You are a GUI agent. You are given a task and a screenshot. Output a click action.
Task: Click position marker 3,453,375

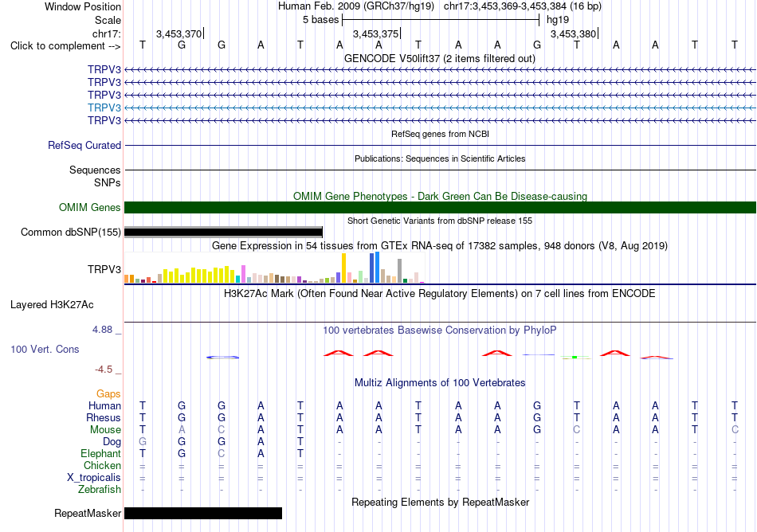376,33
